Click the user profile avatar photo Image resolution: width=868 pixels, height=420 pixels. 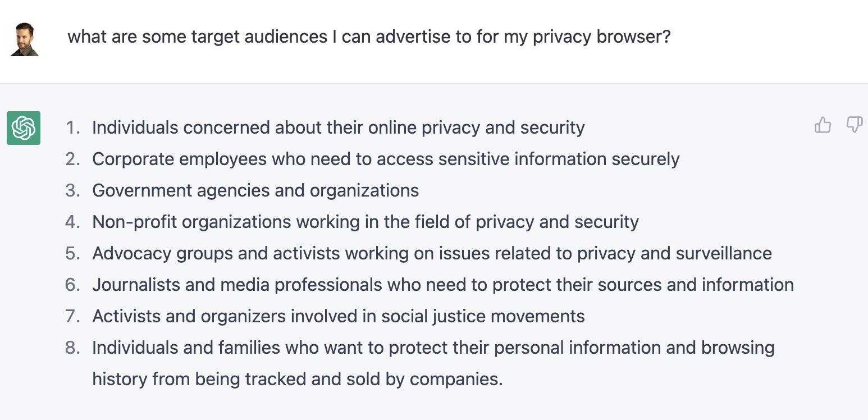point(25,39)
